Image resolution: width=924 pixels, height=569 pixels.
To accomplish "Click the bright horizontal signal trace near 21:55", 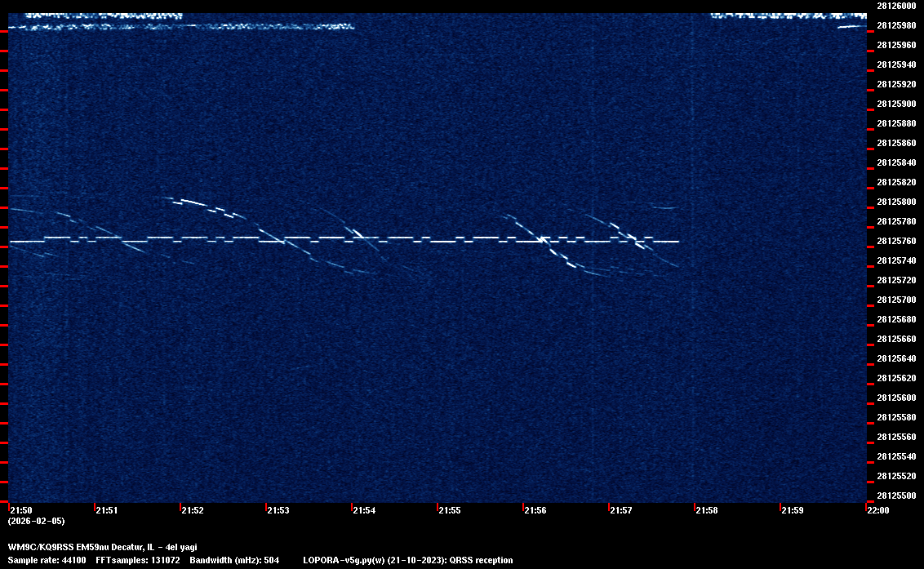I will [x=447, y=242].
